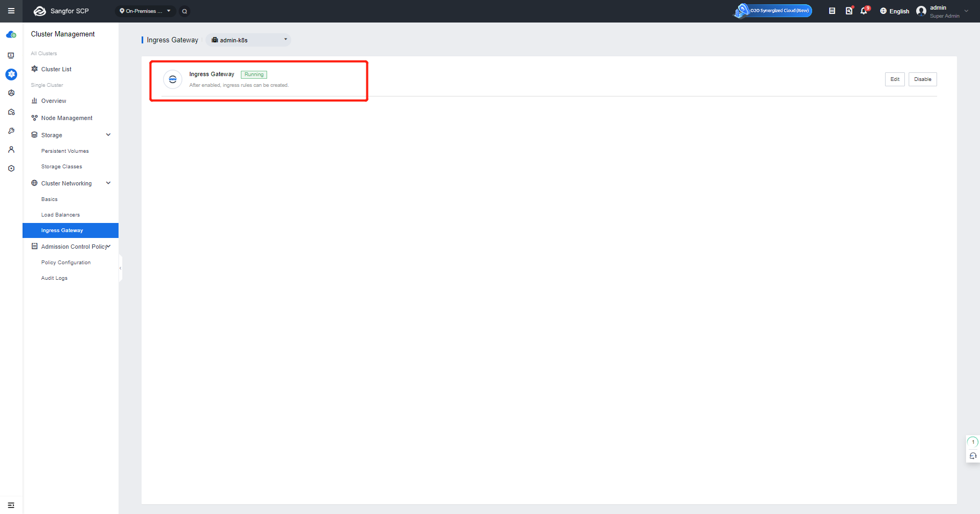Image resolution: width=980 pixels, height=514 pixels.
Task: Expand the admin account menu arrow
Action: 967,11
